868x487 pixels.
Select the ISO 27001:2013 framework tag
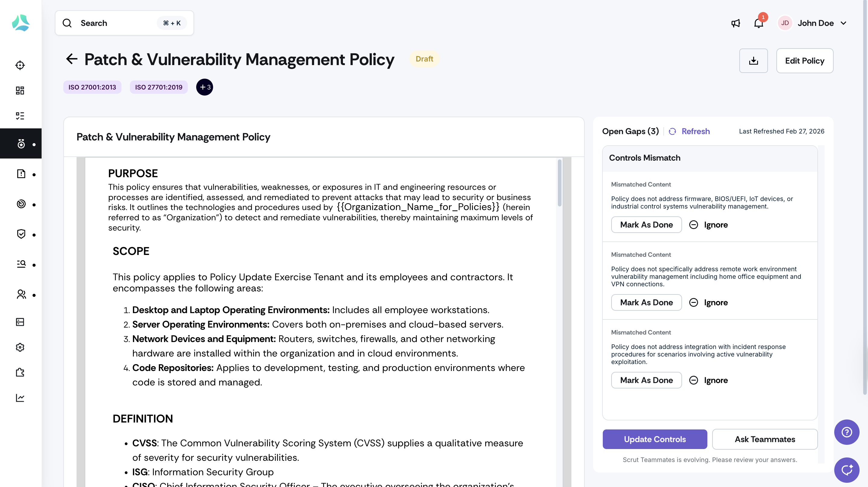[x=92, y=87]
